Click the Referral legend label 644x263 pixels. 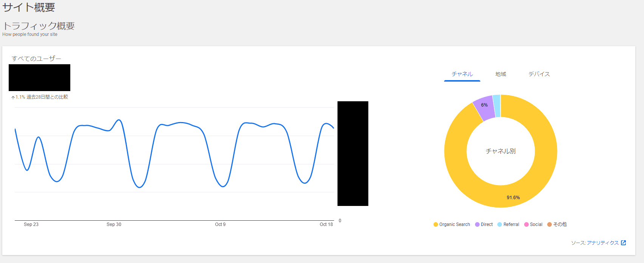point(511,224)
